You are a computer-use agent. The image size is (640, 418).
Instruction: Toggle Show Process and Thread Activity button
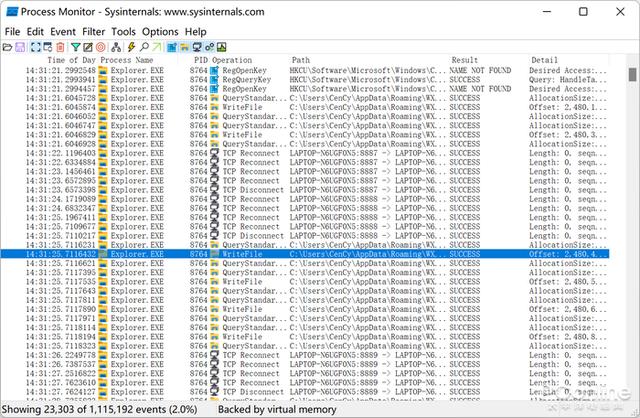click(209, 47)
